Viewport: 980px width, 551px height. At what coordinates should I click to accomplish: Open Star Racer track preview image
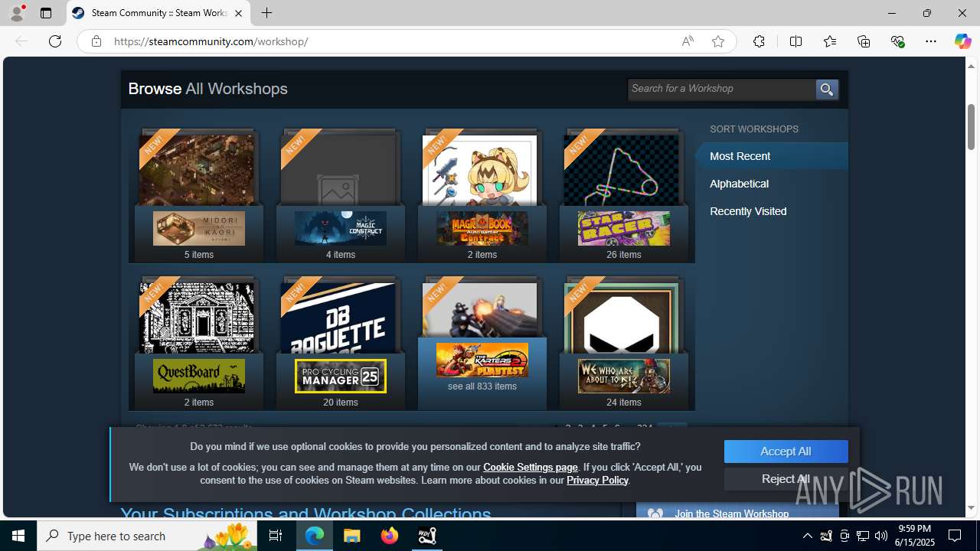621,170
